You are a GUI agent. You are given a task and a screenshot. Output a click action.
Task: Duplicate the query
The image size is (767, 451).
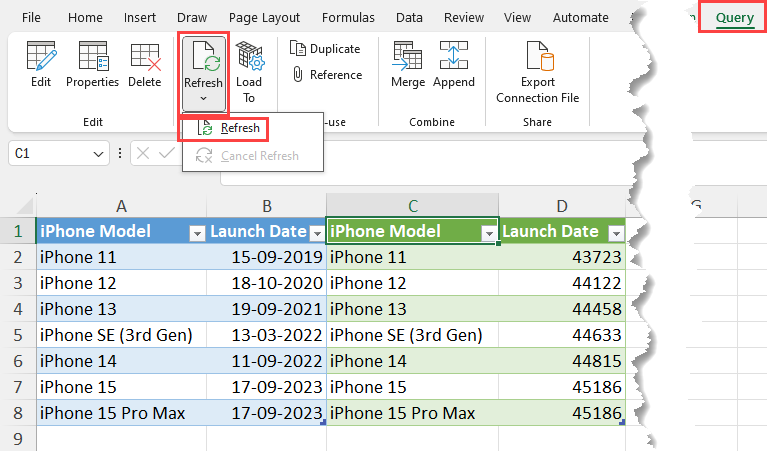click(x=325, y=49)
